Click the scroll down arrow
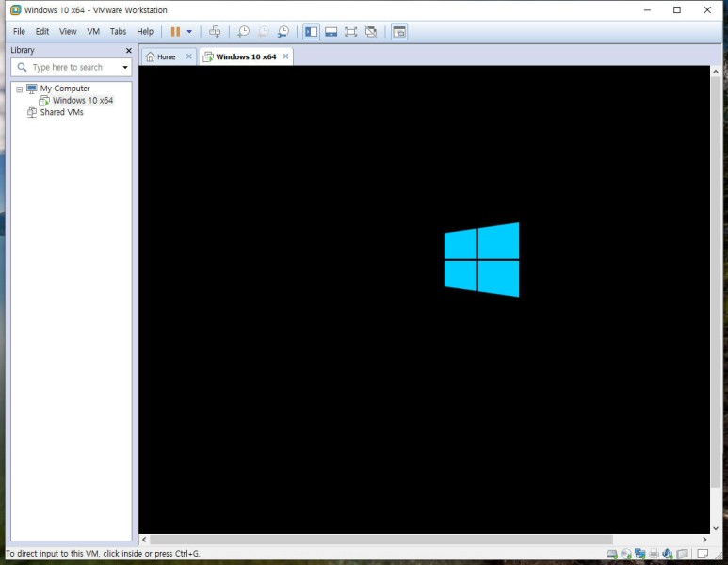Screen dimensions: 728x565 pyautogui.click(x=716, y=528)
